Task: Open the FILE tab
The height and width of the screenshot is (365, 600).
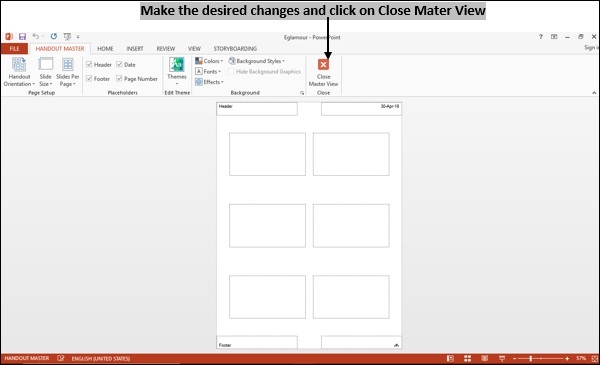Action: pyautogui.click(x=14, y=49)
